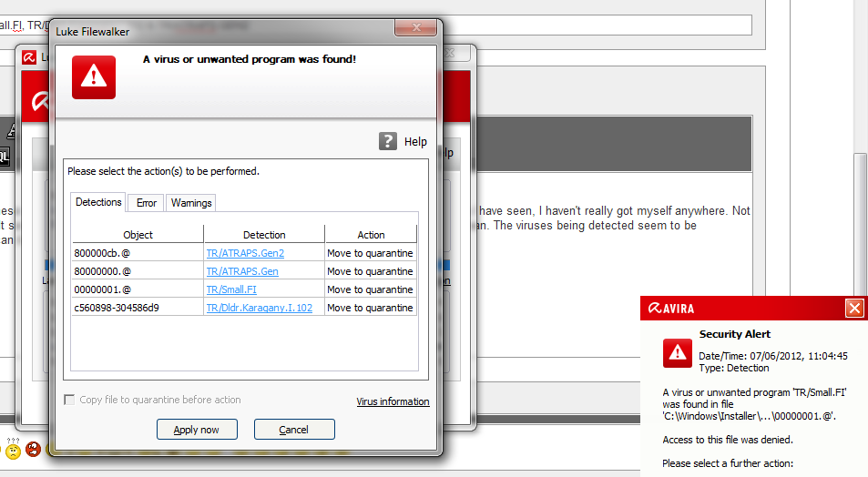The height and width of the screenshot is (477, 868).
Task: Select object 800000cb.@ in the list
Action: (102, 253)
